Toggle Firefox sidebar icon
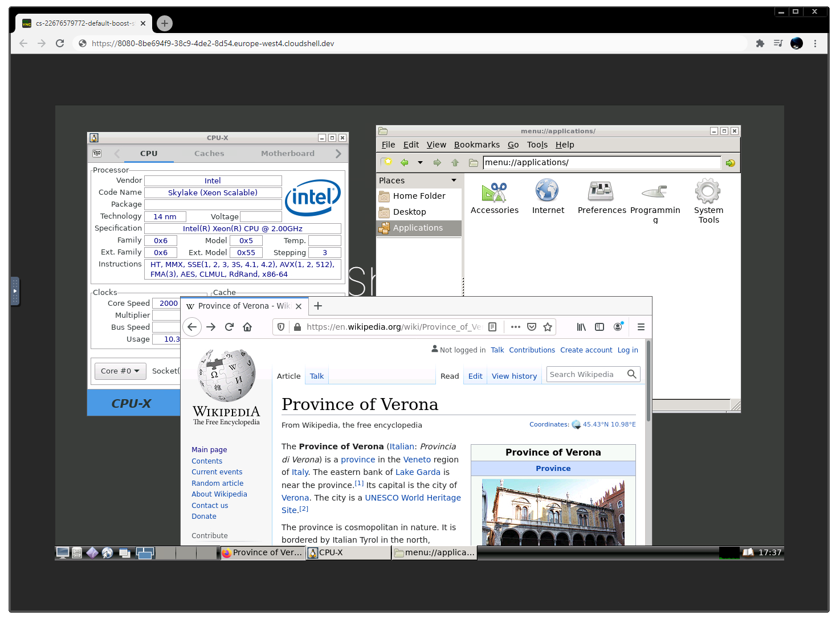The height and width of the screenshot is (623, 840). [600, 327]
